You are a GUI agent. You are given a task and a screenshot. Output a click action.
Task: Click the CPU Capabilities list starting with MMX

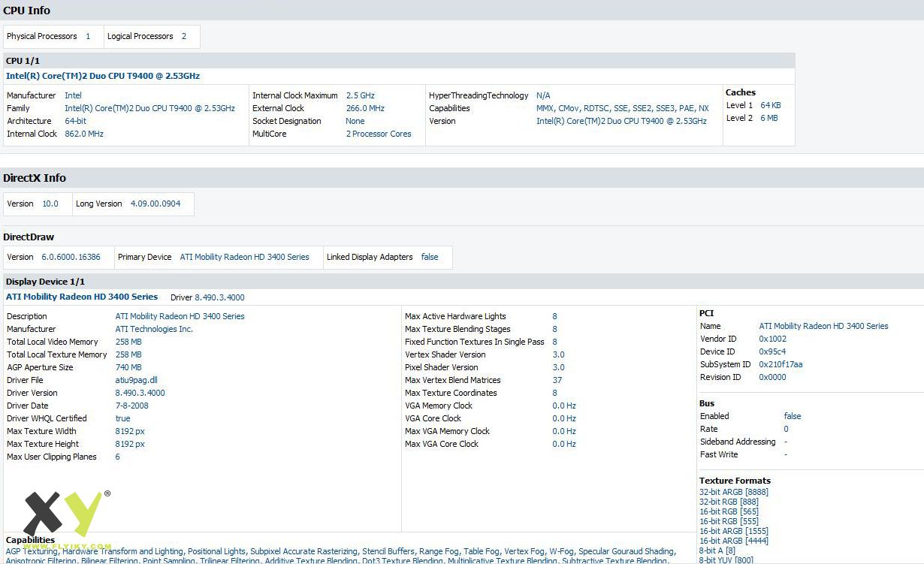(x=623, y=108)
